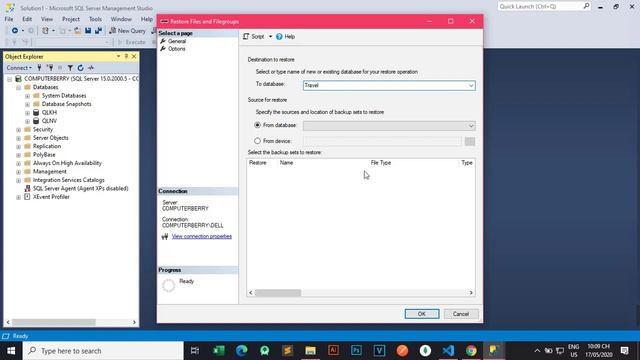Open Visual Studio Code from the taskbar
Image resolution: width=640 pixels, height=360 pixels.
coord(448,351)
